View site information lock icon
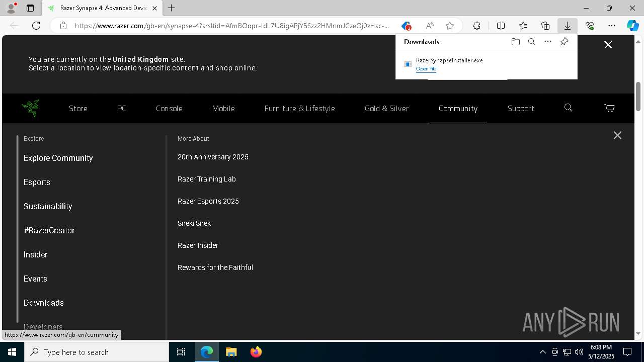This screenshot has height=362, width=644. [x=63, y=26]
